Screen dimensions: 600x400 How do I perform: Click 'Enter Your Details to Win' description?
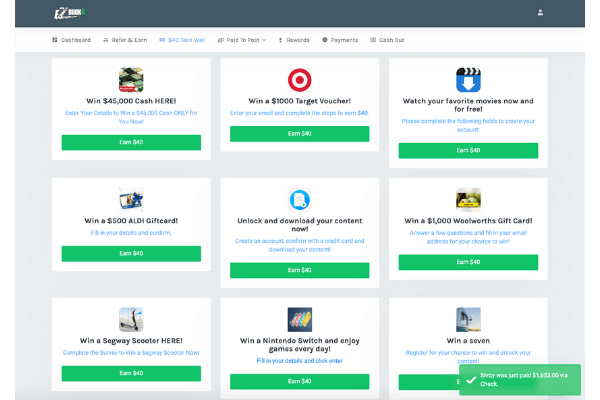click(131, 117)
